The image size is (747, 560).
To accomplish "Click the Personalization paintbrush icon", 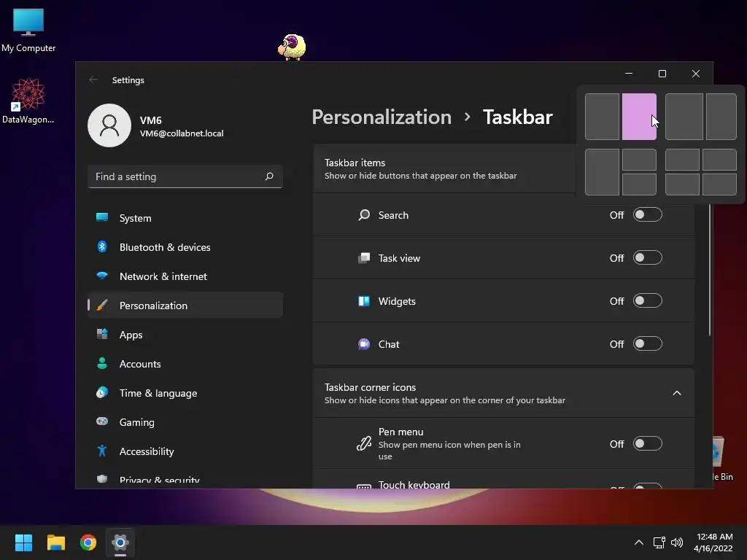I will pos(102,306).
